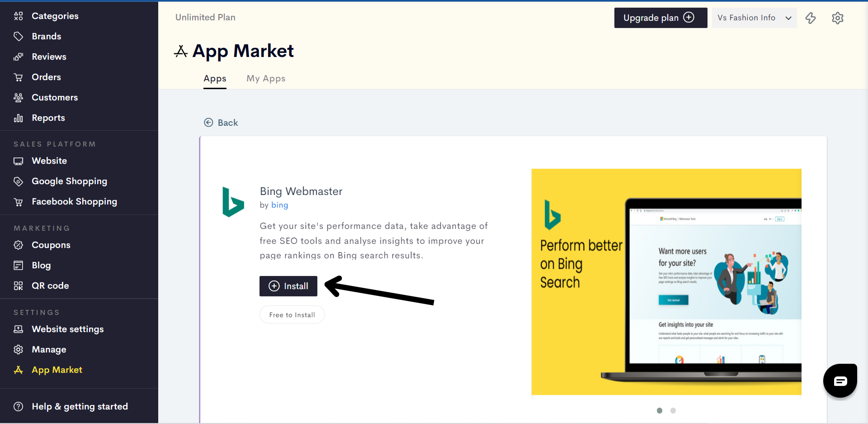The width and height of the screenshot is (868, 424).
Task: Switch to the Apps tab
Action: [x=215, y=79]
